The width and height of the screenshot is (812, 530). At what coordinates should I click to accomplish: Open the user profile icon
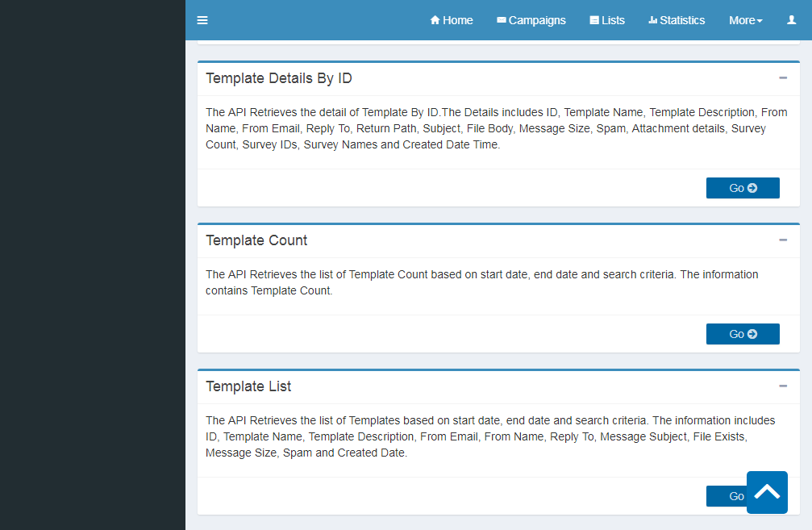point(791,20)
